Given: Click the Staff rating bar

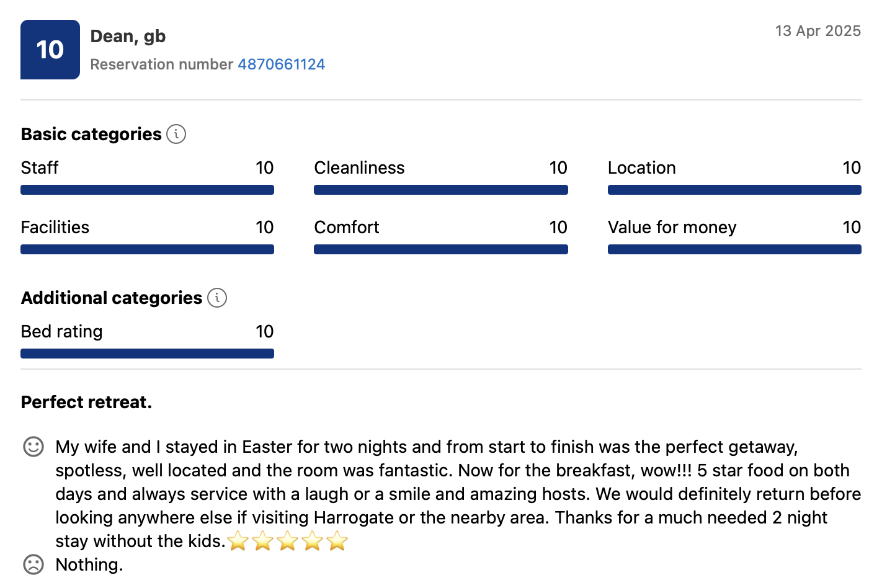Looking at the screenshot, I should tap(147, 190).
